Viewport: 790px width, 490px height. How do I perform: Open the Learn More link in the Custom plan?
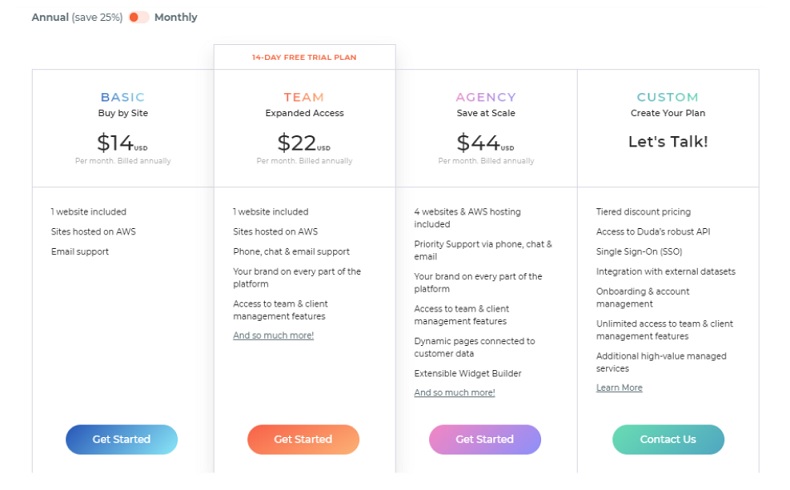coord(619,388)
